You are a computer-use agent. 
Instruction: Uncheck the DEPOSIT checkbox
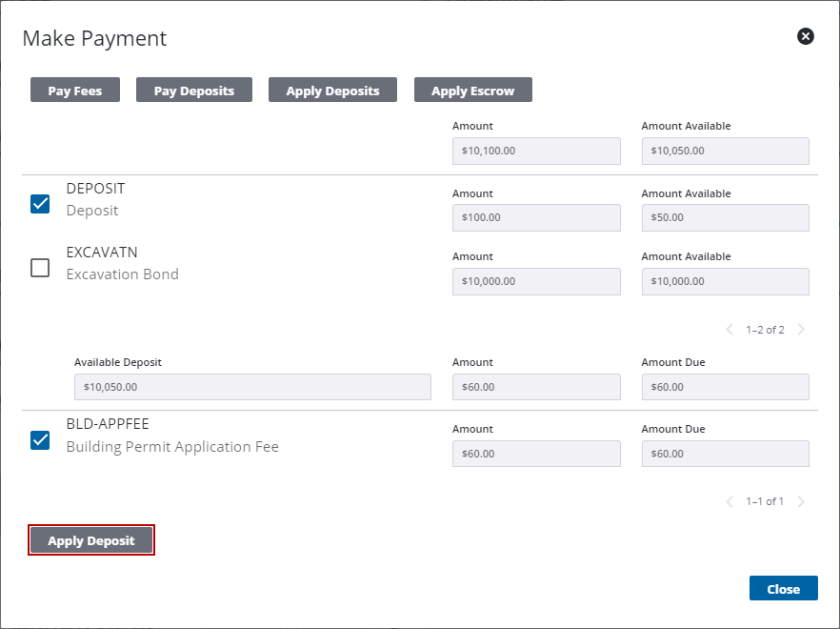40,203
